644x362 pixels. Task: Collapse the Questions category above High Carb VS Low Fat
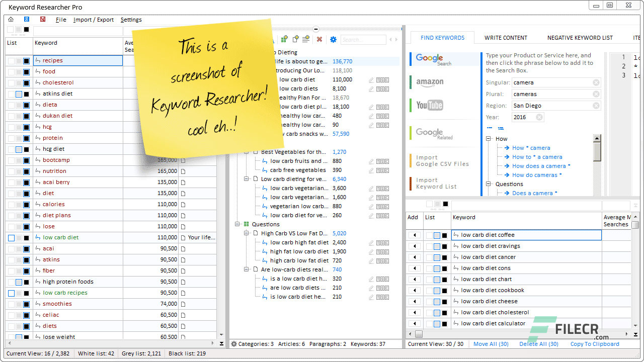[237, 224]
